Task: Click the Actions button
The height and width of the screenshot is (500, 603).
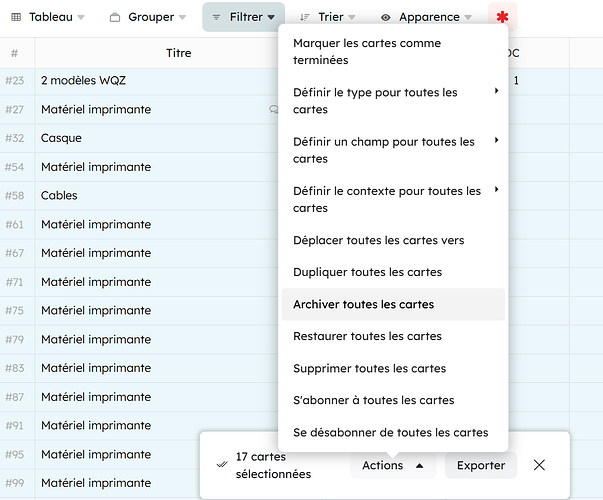Action: [x=392, y=465]
